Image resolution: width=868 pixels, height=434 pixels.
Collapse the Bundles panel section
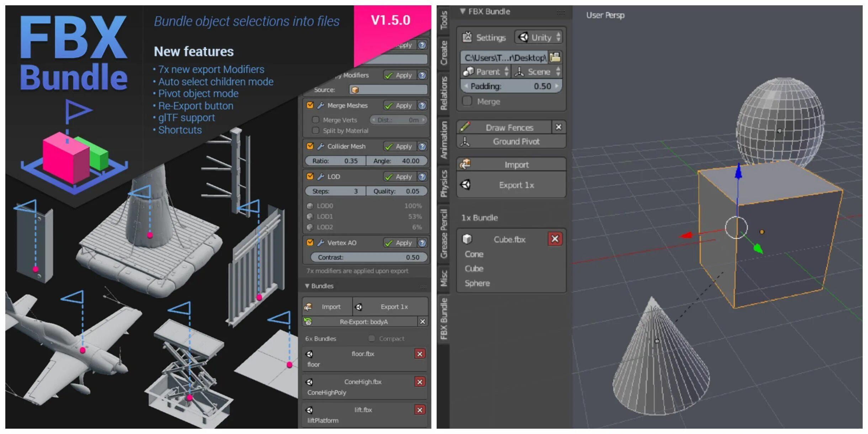pos(307,286)
